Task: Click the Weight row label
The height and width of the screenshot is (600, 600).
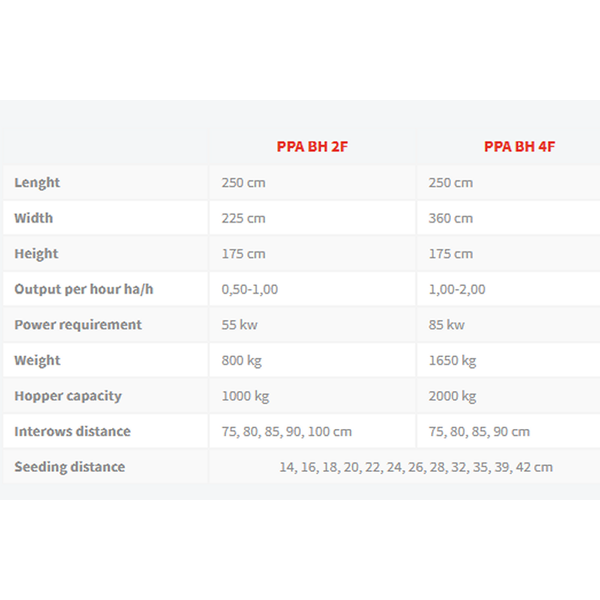Action: pyautogui.click(x=38, y=360)
